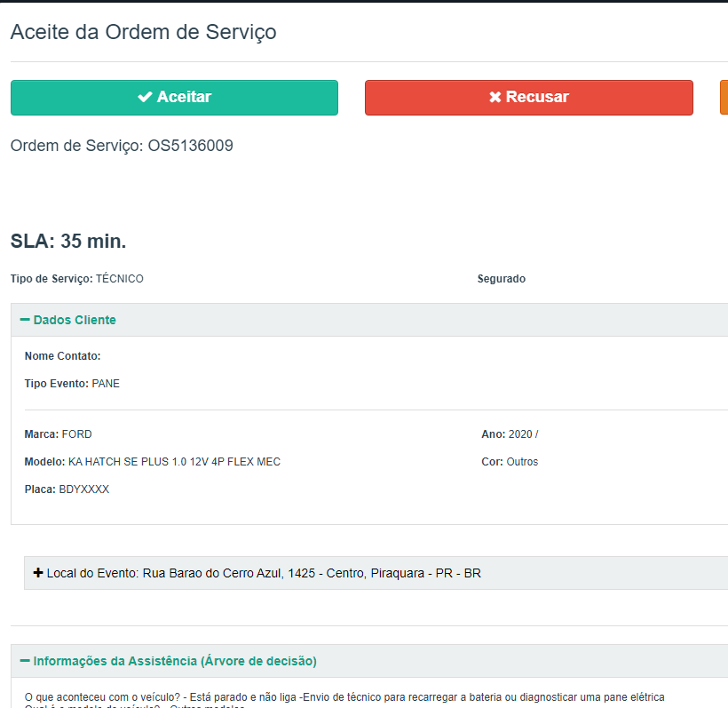Expand the Local do Evento address panel

click(x=264, y=573)
